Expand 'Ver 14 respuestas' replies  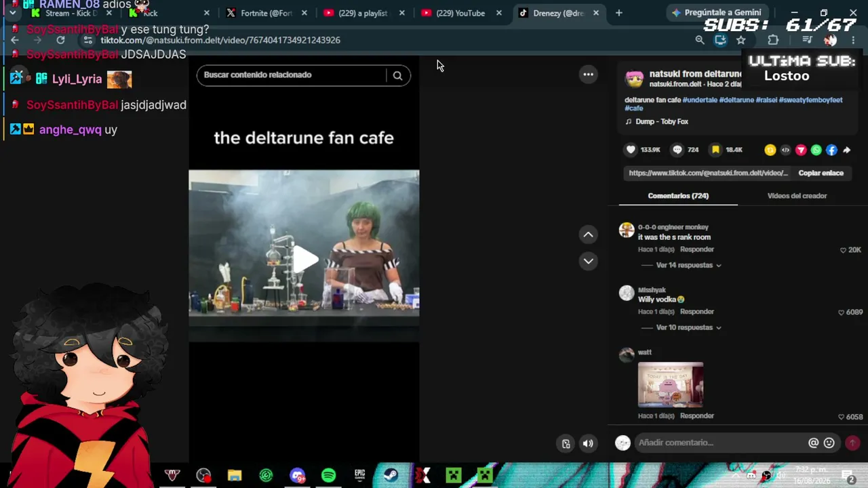tap(688, 265)
